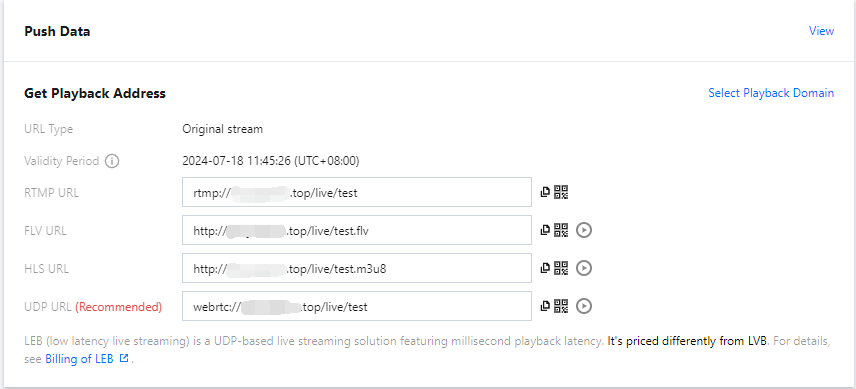856x389 pixels.
Task: Click the Validity Period info icon
Action: pos(112,161)
